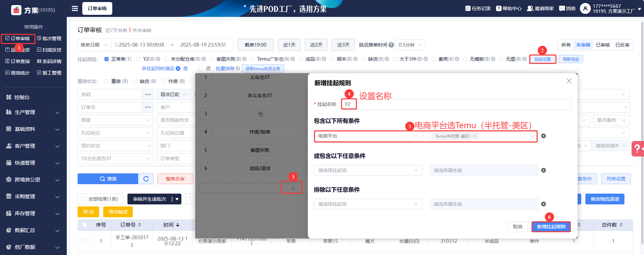Tick the 全部结果(1条) checkbox
Image resolution: width=644 pixels, height=255 pixels.
point(83,199)
